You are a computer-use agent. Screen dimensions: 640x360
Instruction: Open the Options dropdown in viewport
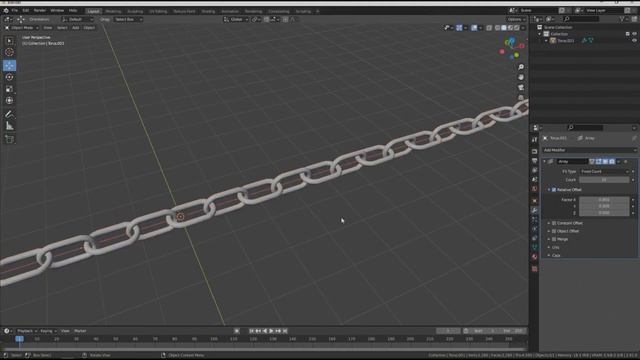coord(516,19)
